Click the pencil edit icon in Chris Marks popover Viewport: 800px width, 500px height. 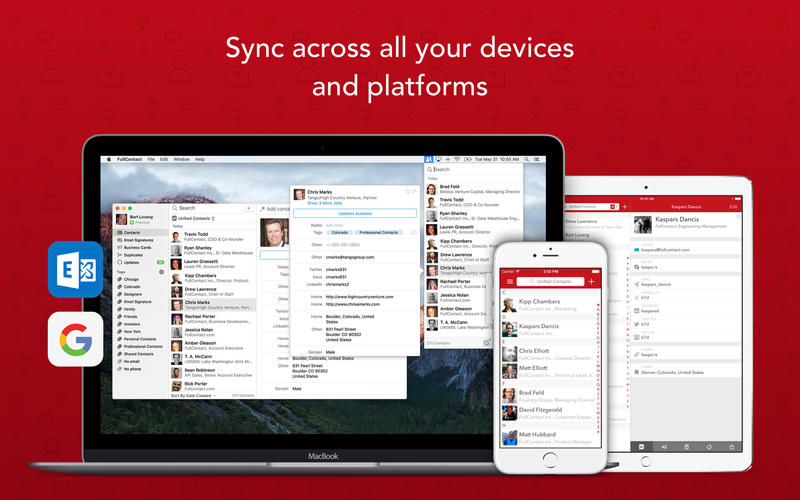tap(414, 191)
